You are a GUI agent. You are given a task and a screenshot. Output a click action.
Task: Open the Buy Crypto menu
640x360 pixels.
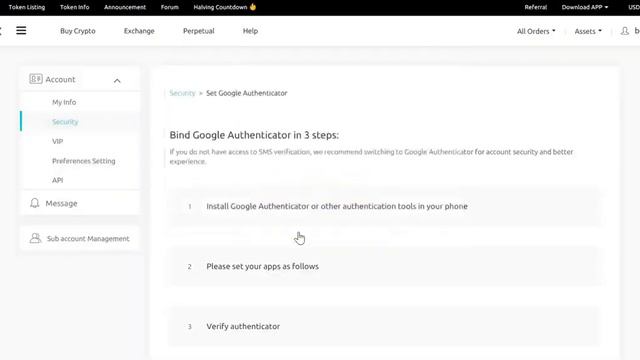click(x=78, y=31)
